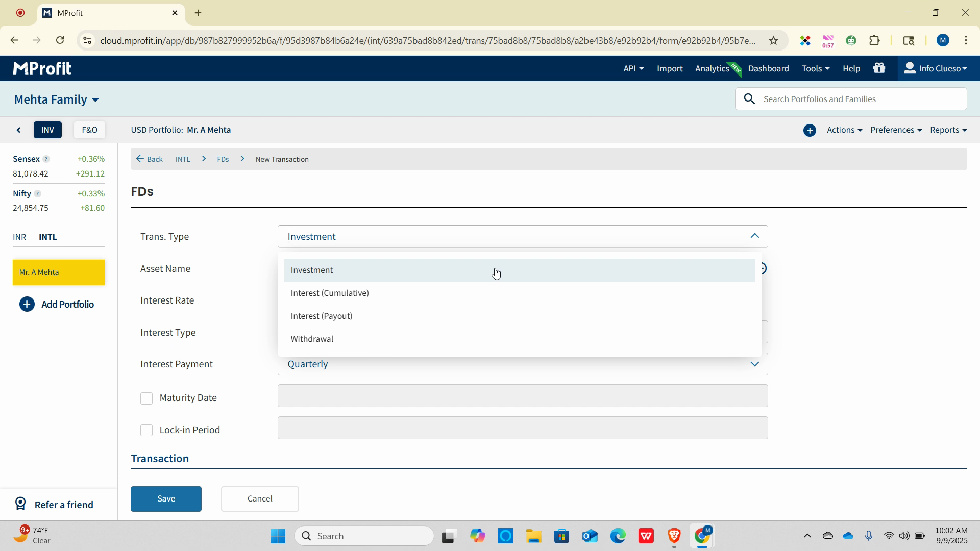Click the collapse sidebar left chevron
Screen dimensions: 980x551
19,130
